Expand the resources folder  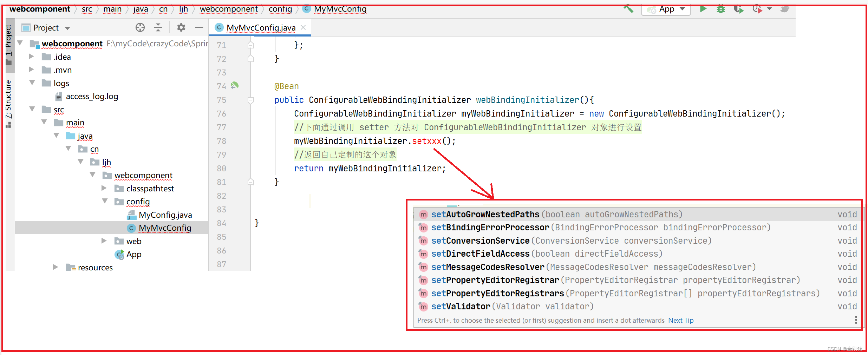click(x=56, y=267)
